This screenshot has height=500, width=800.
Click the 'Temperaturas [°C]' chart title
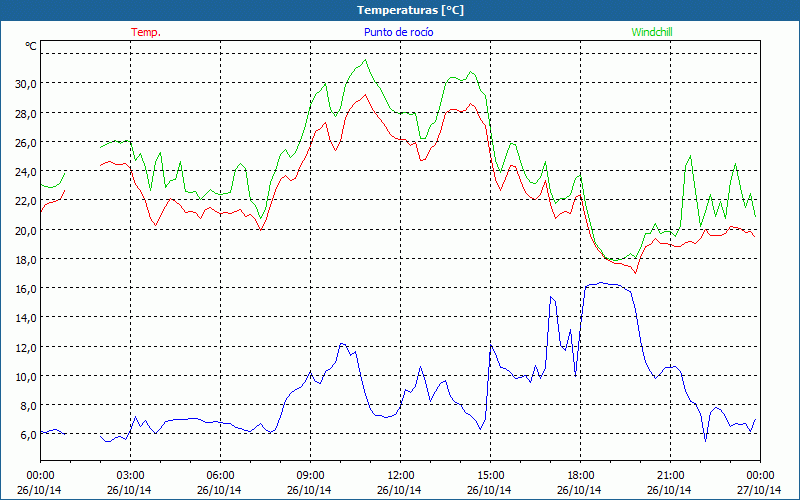(x=410, y=10)
